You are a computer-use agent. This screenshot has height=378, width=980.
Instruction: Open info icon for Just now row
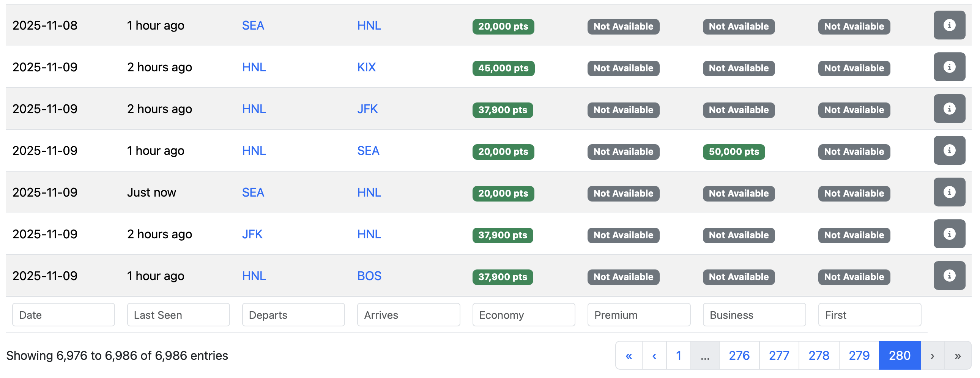[x=949, y=192]
